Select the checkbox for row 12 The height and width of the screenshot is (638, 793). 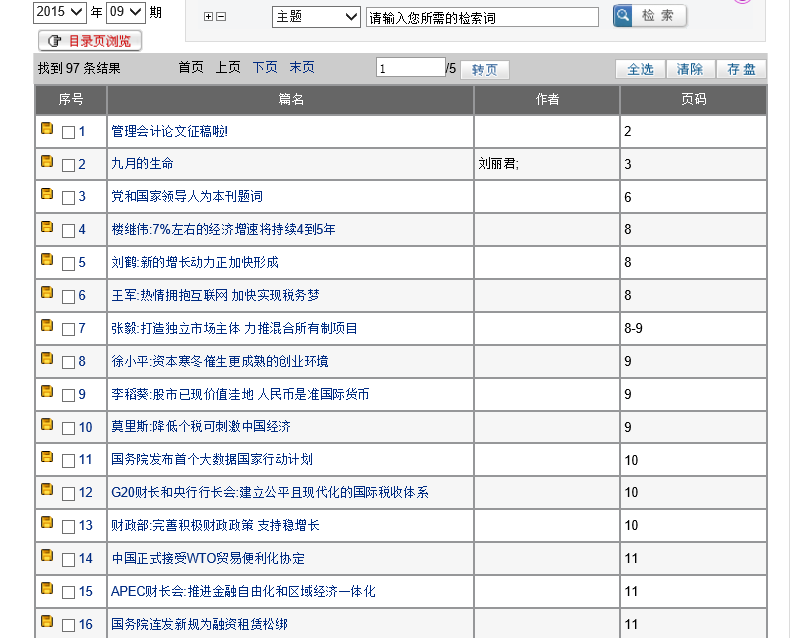point(68,494)
